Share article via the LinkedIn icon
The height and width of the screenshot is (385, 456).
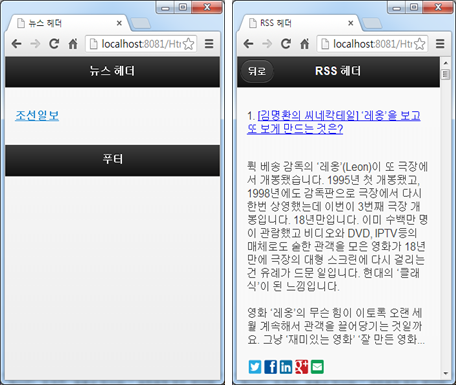click(x=286, y=367)
